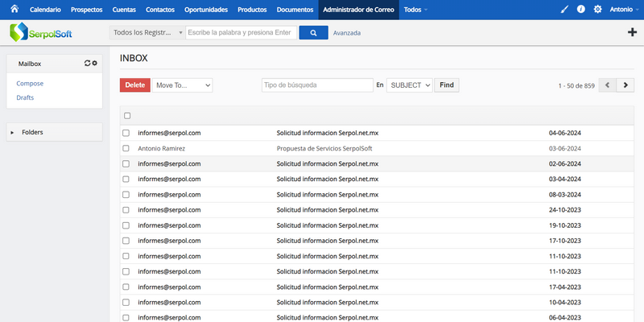Refresh the Mailbox
This screenshot has height=322, width=644.
[x=87, y=64]
